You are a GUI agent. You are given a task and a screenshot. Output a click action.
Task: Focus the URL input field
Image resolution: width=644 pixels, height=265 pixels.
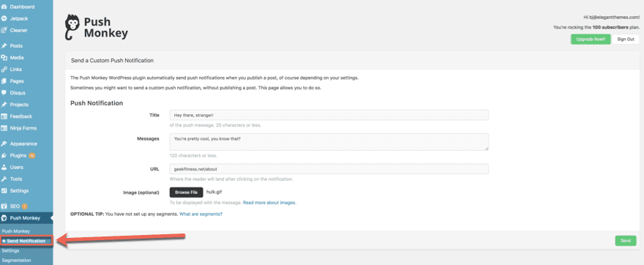coord(329,169)
